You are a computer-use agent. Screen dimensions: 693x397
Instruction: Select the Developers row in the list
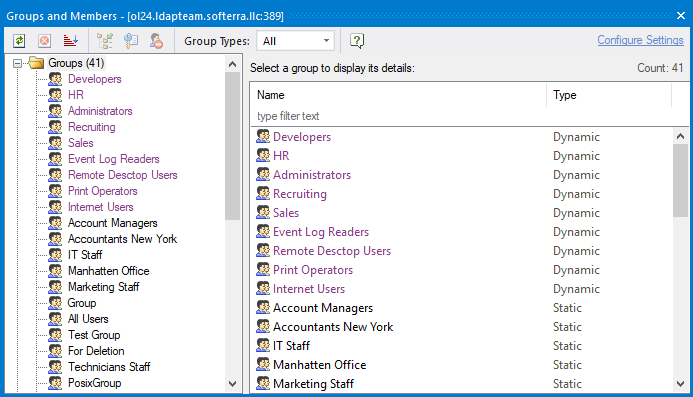463,137
